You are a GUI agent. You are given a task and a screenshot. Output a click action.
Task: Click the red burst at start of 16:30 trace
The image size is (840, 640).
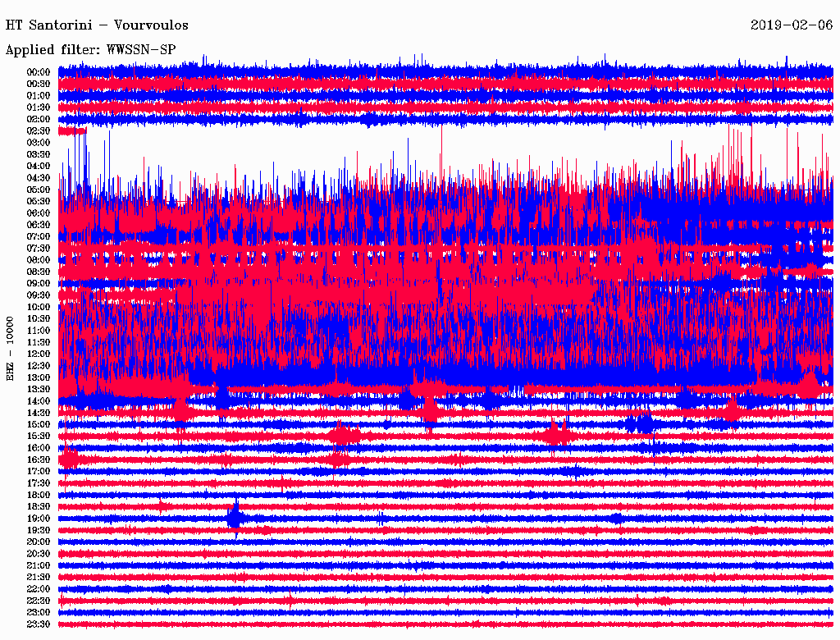pos(69,459)
